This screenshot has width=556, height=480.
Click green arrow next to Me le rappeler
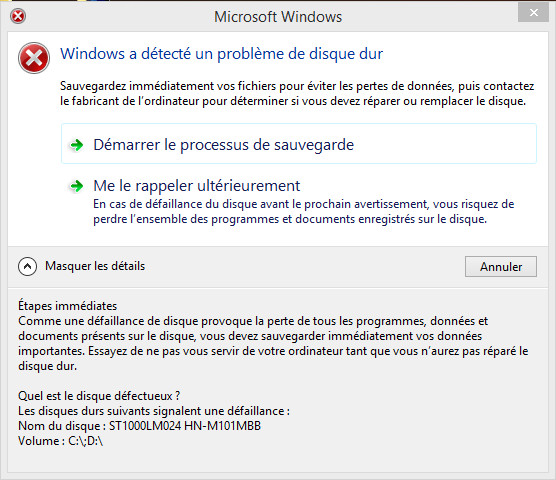click(x=77, y=186)
